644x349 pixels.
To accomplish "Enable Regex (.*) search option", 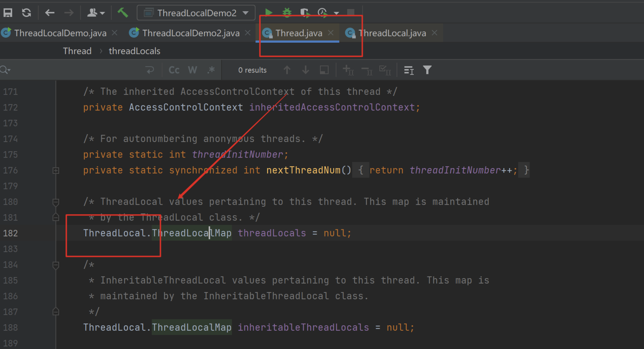I will point(211,70).
